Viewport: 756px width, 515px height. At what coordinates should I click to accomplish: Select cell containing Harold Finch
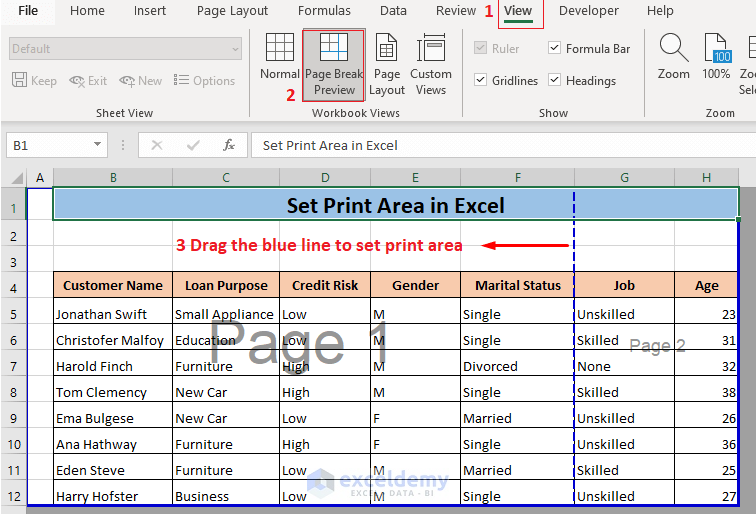click(113, 363)
